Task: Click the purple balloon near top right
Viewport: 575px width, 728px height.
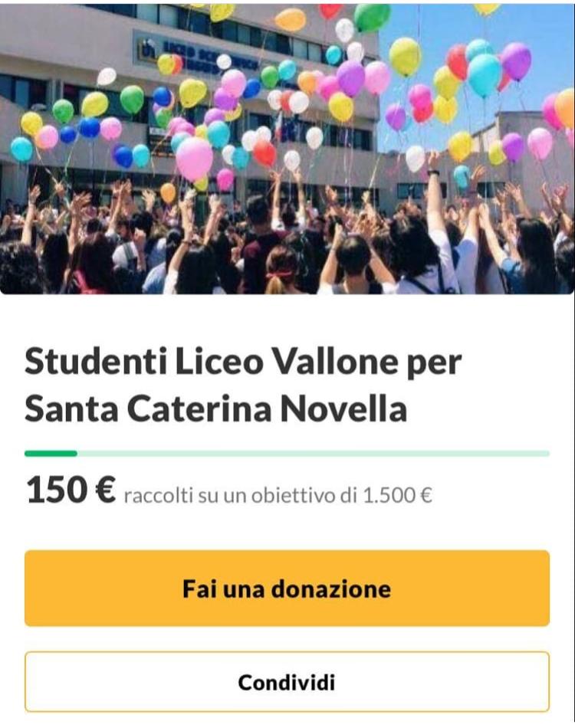Action: 515,61
